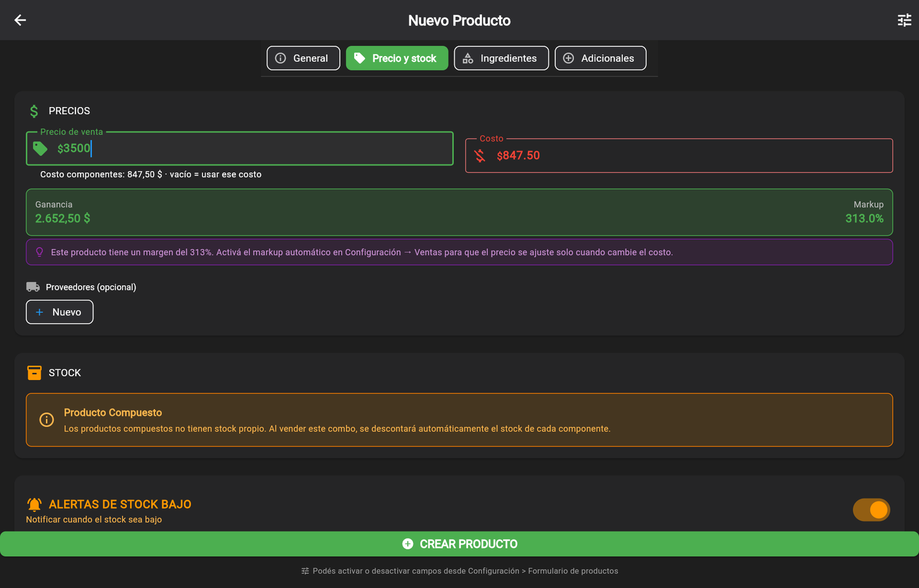Screen dimensions: 919x588
Task: Focus the Costo input field
Action: tap(679, 156)
